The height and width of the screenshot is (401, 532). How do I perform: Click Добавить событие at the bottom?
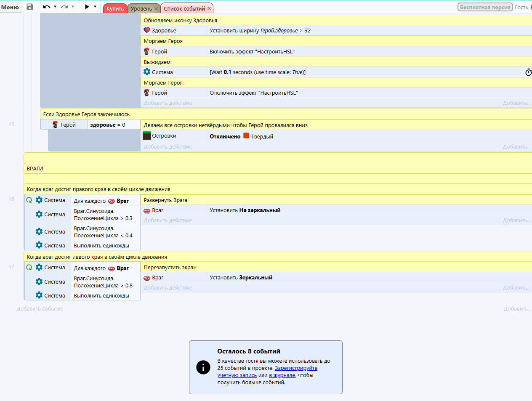[40, 309]
